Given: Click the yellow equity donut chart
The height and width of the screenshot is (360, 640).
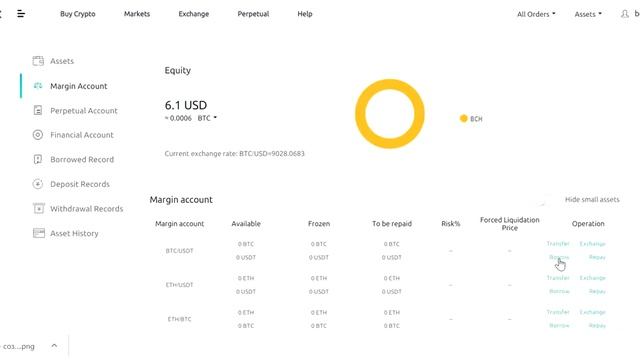Looking at the screenshot, I should (x=390, y=114).
